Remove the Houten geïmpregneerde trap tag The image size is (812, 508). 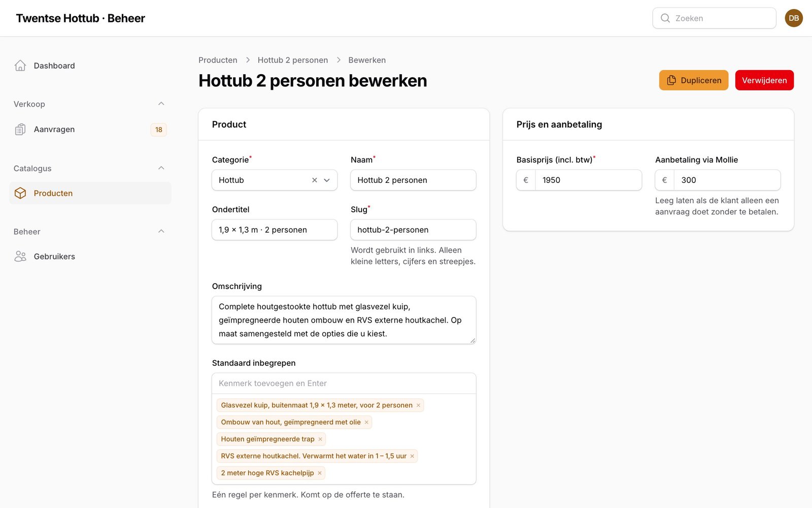pos(320,439)
